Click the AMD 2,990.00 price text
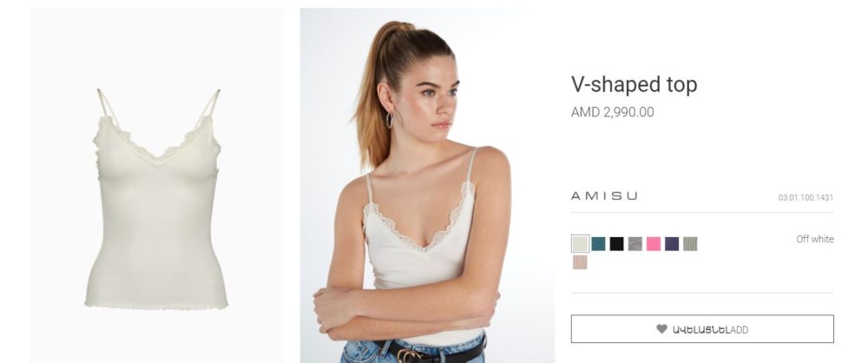Screen dimensions: 868x363 612,112
